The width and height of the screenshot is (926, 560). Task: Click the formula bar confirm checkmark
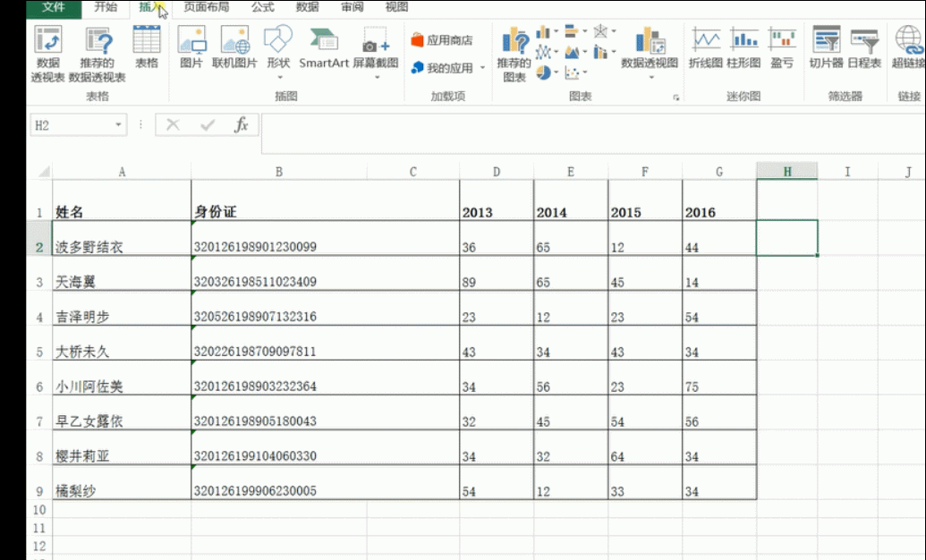click(x=208, y=124)
